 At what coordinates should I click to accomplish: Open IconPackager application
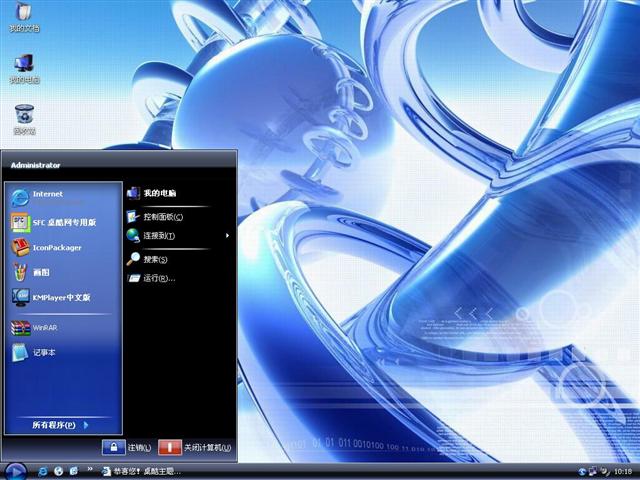coord(57,247)
